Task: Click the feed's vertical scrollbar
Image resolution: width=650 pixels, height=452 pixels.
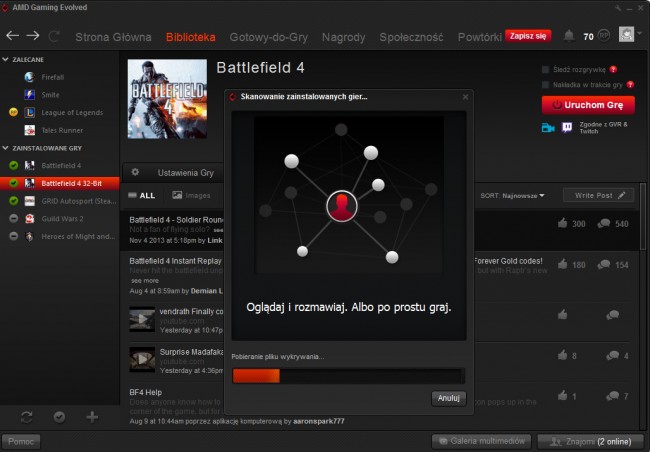Action: click(x=643, y=217)
